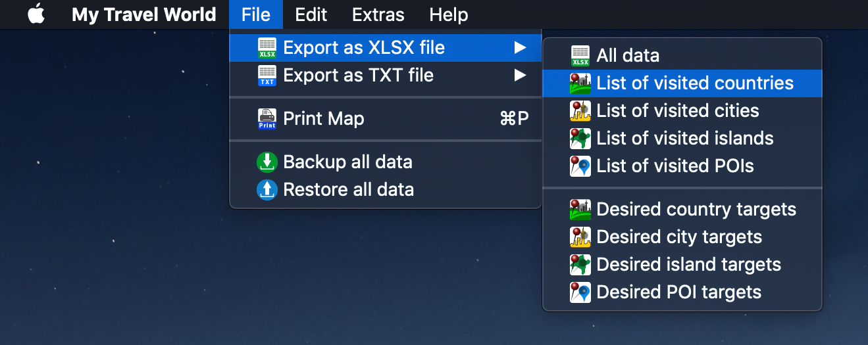Image resolution: width=868 pixels, height=345 pixels.
Task: Select Restore all data
Action: [x=386, y=190]
